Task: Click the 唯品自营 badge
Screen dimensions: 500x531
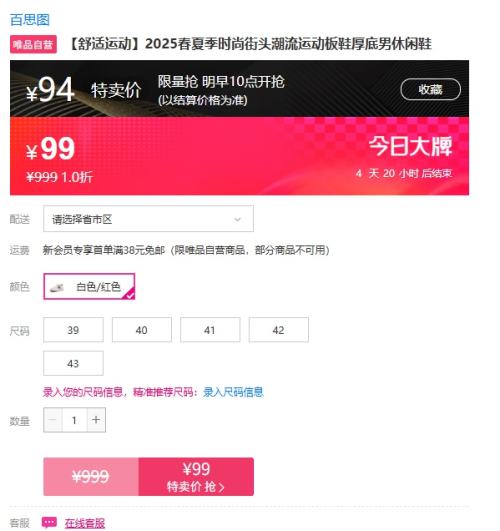Action: pos(33,44)
